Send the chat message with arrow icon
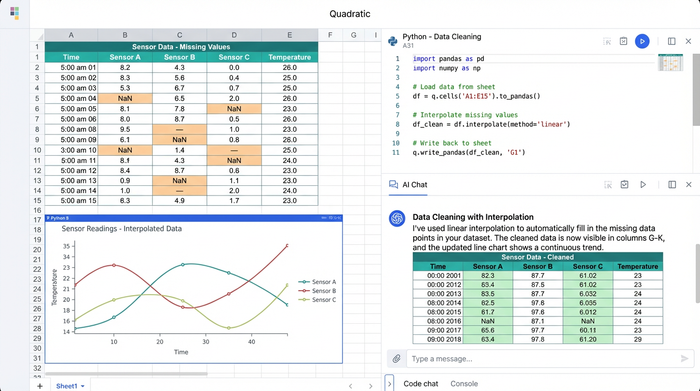The height and width of the screenshot is (391, 700). 684,358
